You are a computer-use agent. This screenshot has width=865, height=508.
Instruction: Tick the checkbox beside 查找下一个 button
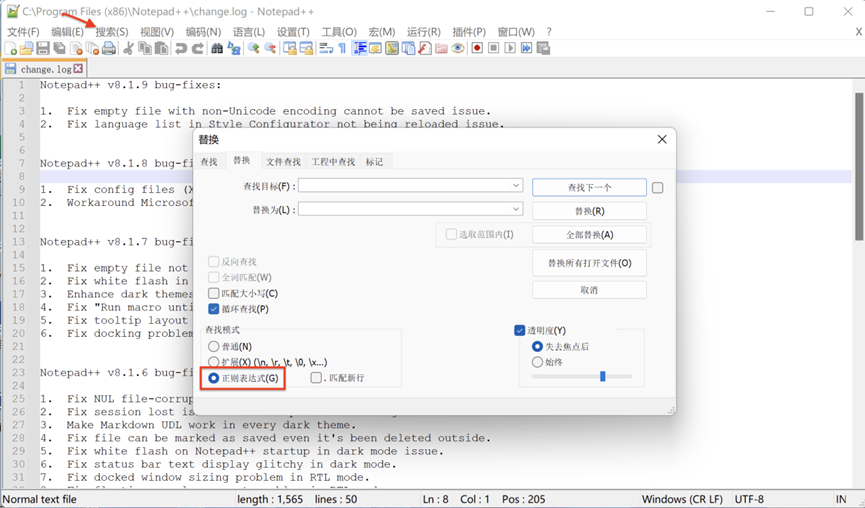658,188
